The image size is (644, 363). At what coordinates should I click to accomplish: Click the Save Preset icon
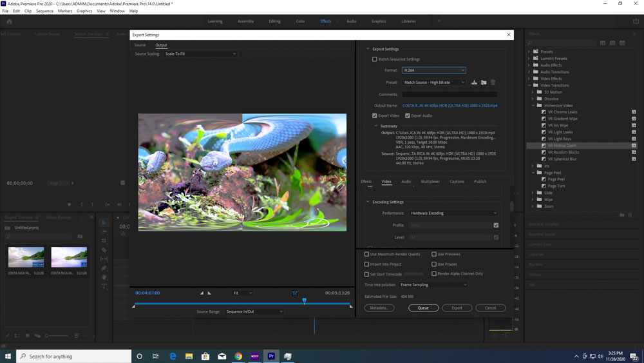pyautogui.click(x=474, y=83)
